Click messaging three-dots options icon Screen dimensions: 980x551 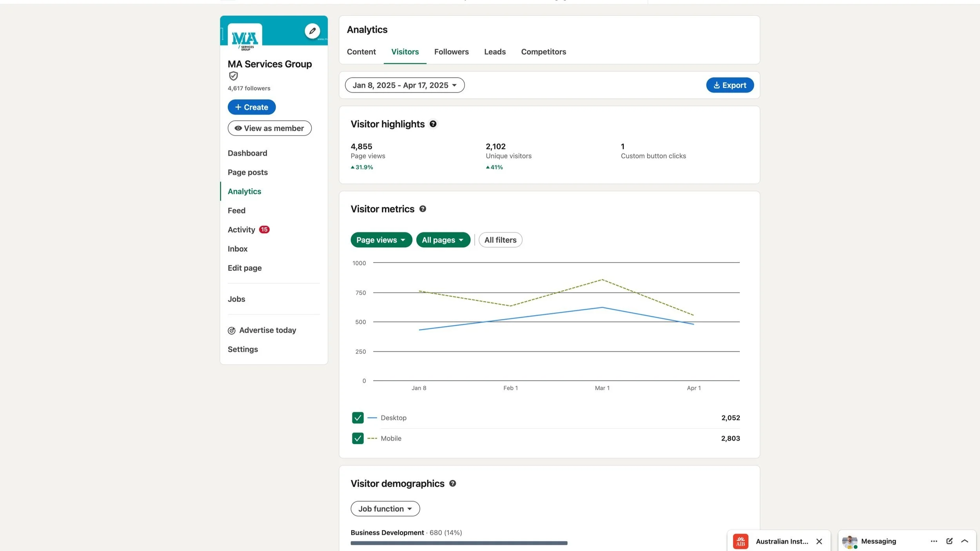tap(934, 541)
